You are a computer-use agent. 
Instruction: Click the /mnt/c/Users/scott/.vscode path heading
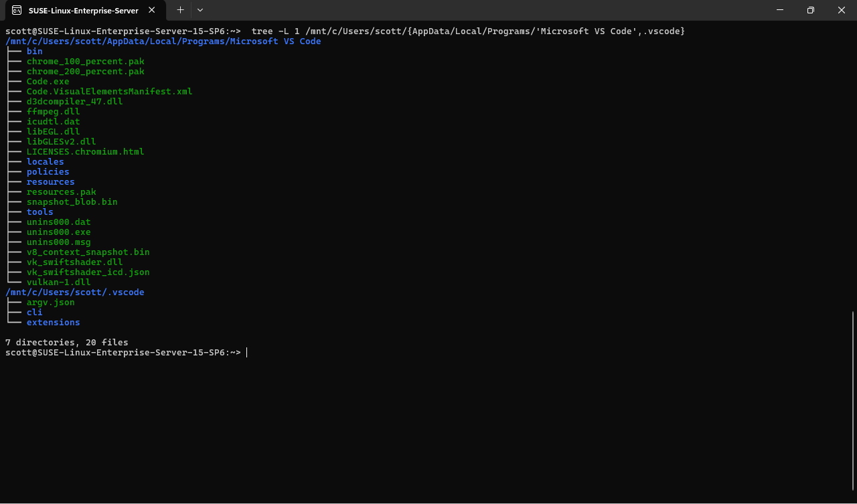coord(74,292)
